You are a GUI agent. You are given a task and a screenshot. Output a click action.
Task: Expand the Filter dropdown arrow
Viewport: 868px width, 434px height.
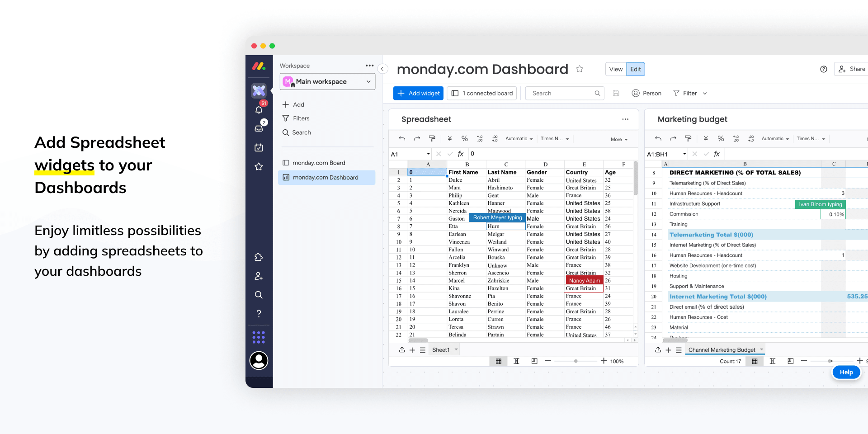tap(705, 94)
